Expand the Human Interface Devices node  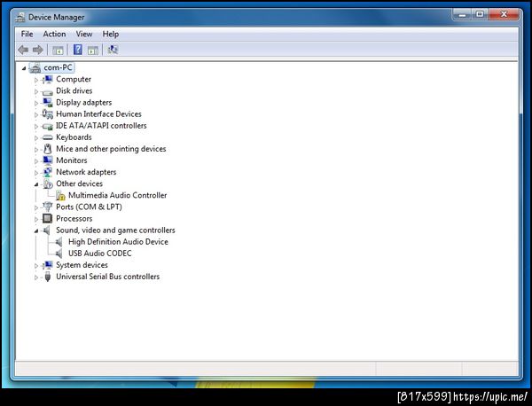coord(36,114)
